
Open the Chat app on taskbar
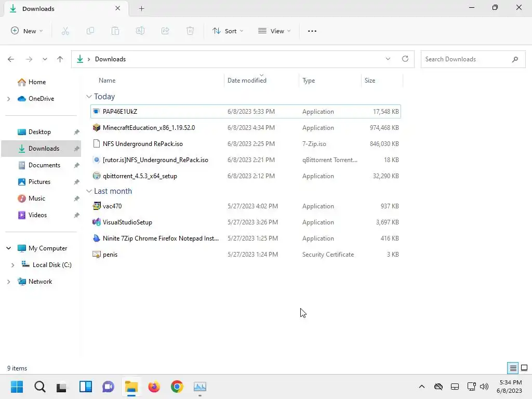coord(108,387)
